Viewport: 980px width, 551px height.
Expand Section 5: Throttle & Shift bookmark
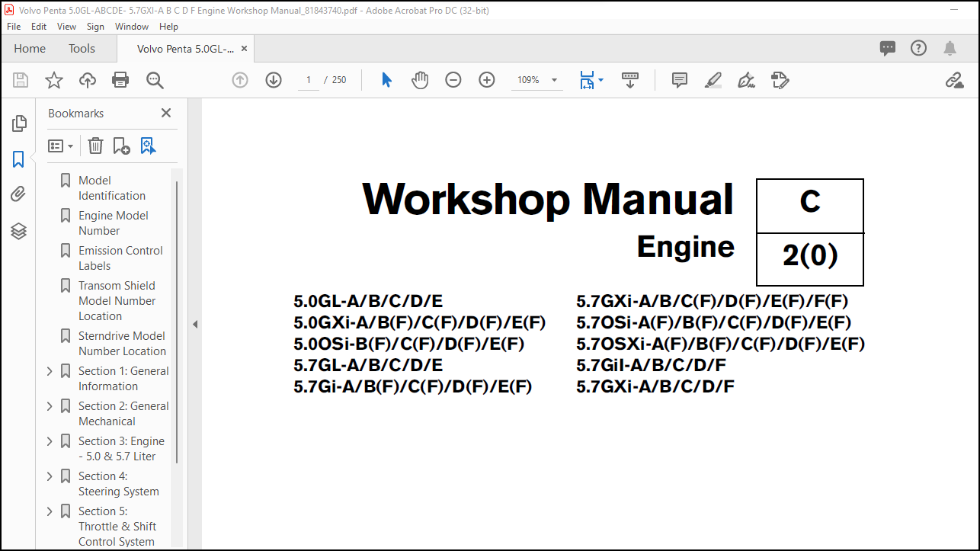point(50,511)
